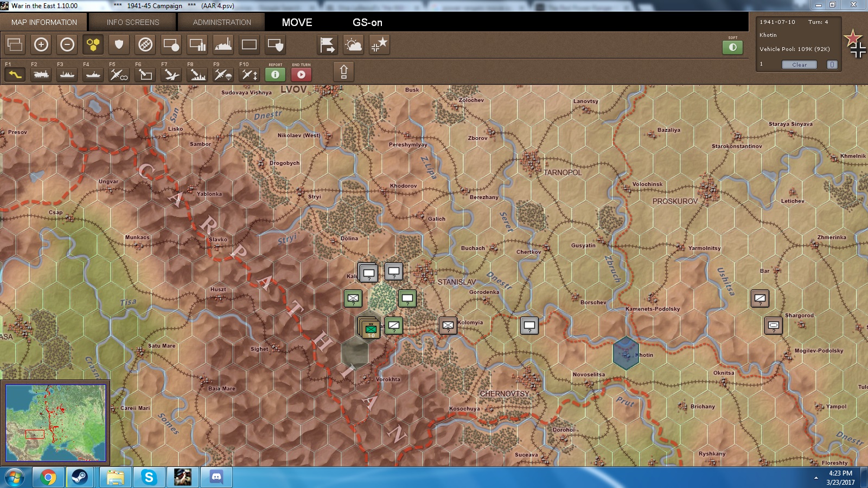
Task: Click the red END TURN button
Action: click(302, 74)
